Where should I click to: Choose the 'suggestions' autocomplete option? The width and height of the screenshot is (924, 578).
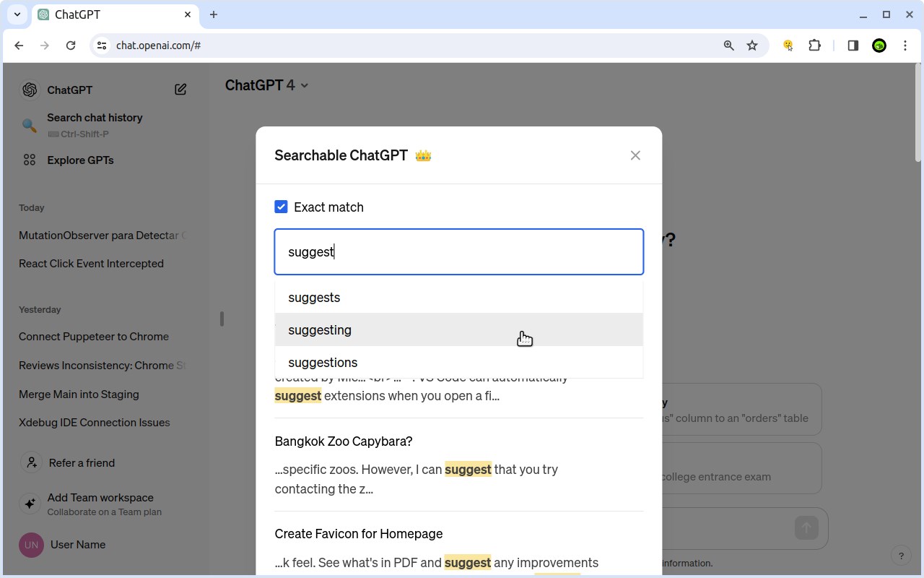click(323, 363)
